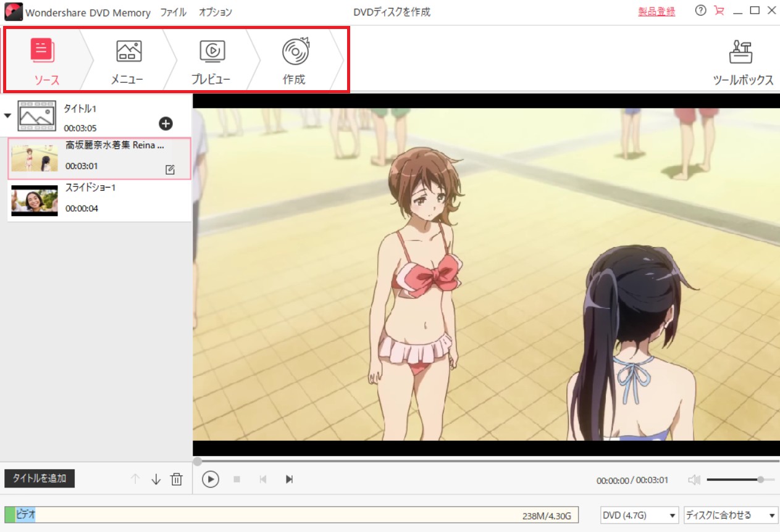This screenshot has width=780, height=532.
Task: Stop the video playback
Action: (x=237, y=479)
